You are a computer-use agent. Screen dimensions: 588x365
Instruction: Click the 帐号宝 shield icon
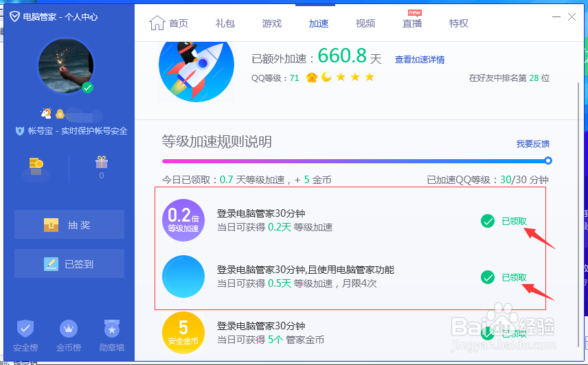tap(20, 131)
